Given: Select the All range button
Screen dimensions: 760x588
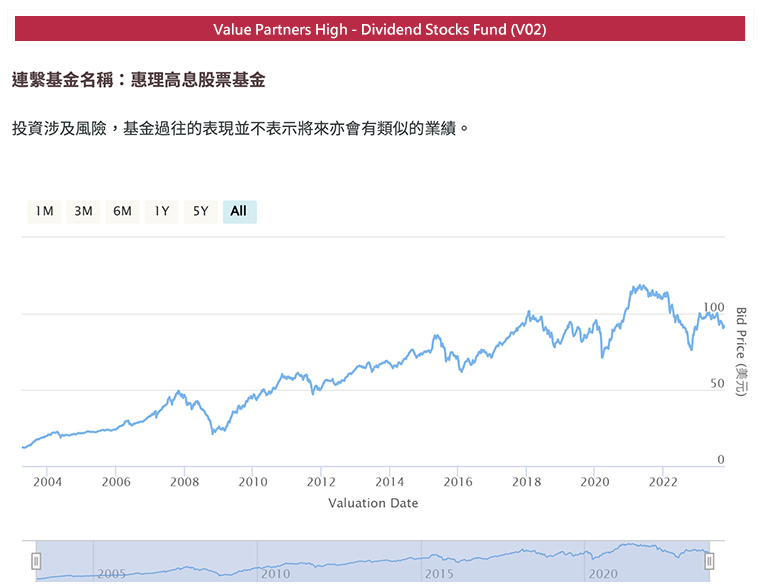Looking at the screenshot, I should point(239,212).
